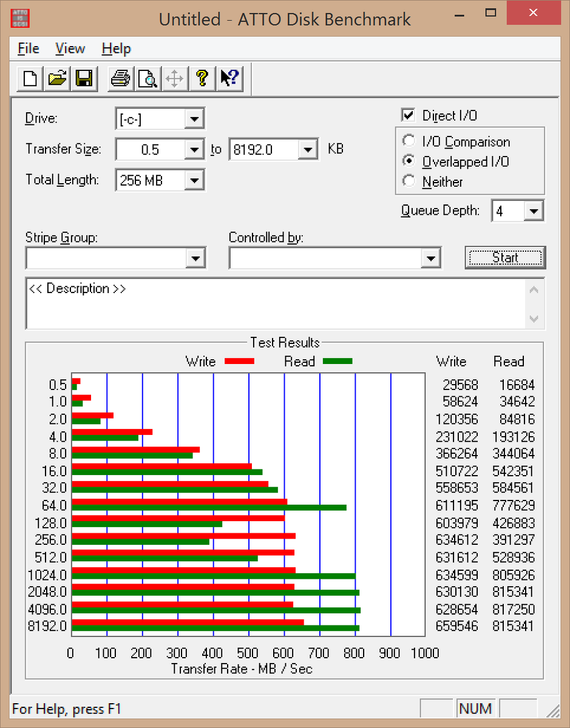570x728 pixels.
Task: Click the "Transfer Rate - MB / Sec" axis label
Action: click(242, 669)
